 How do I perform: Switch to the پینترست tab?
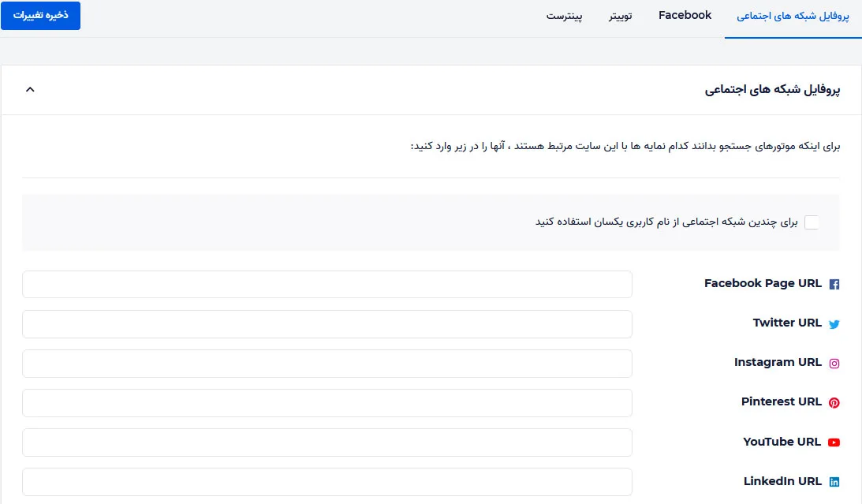pos(564,16)
